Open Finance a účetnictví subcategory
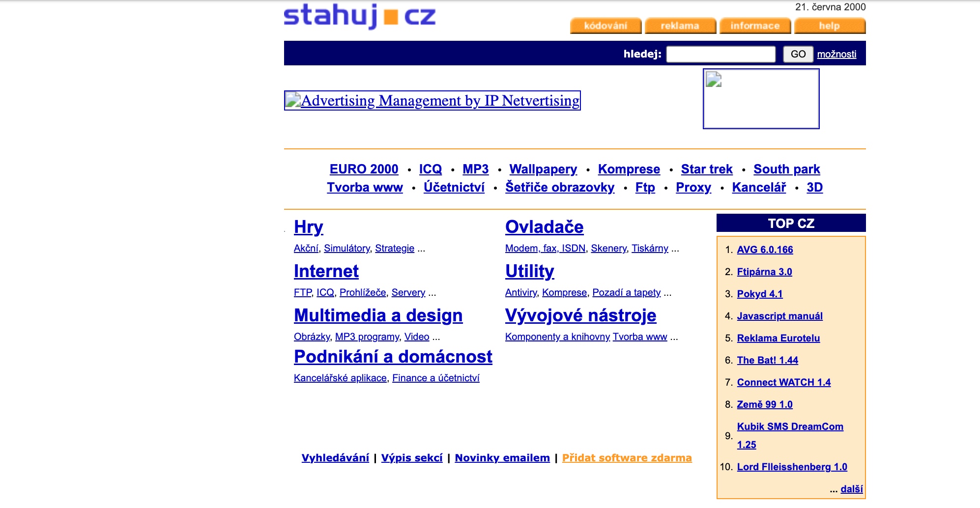The height and width of the screenshot is (508, 980). pyautogui.click(x=436, y=378)
